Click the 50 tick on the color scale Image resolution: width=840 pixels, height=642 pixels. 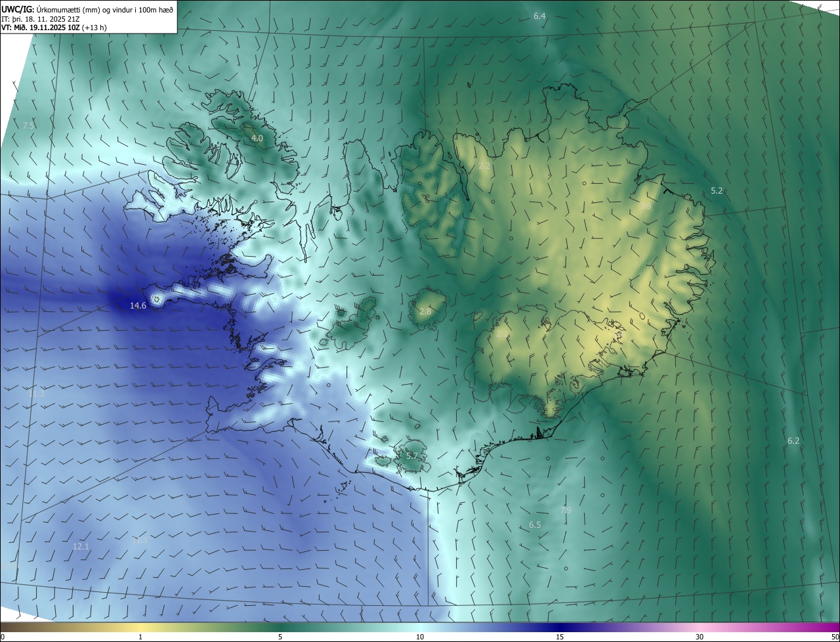coord(834,637)
